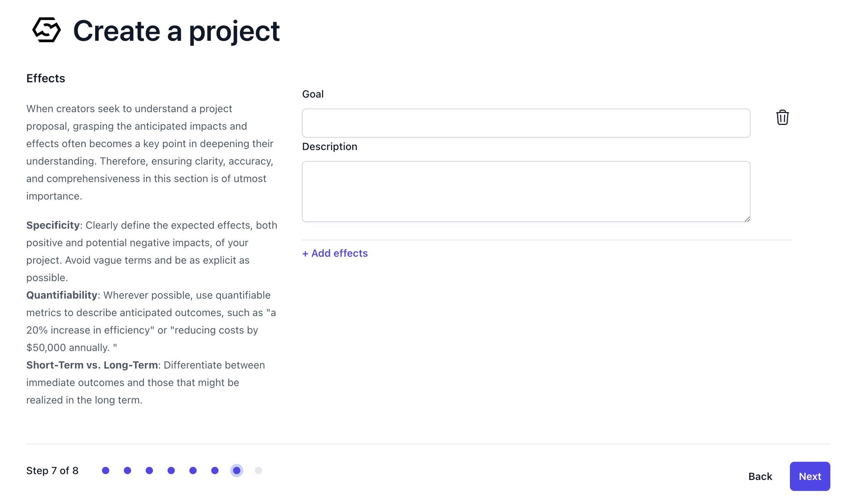Click the 'Description' field label
The image size is (842, 504).
pyautogui.click(x=330, y=147)
